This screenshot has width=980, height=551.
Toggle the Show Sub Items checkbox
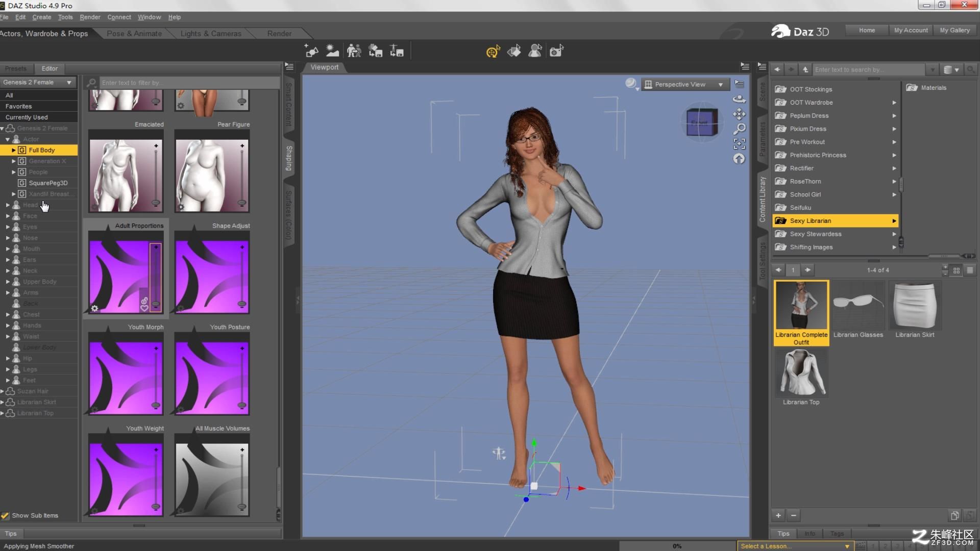tap(5, 516)
